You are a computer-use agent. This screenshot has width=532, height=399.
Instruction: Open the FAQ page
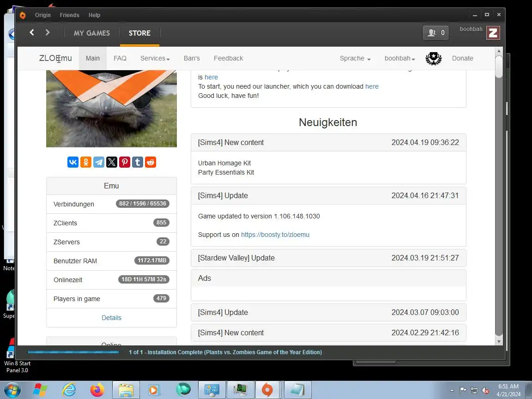[x=120, y=58]
